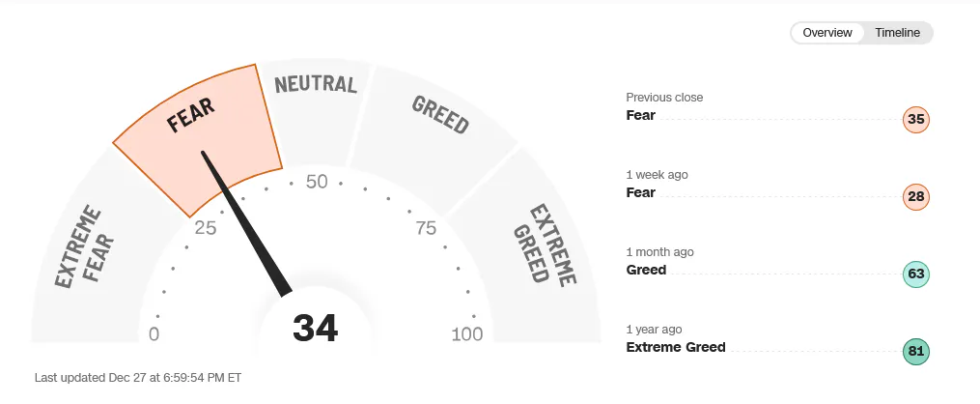The image size is (980, 404).
Task: Click the 50 mark on gauge
Action: coord(317,182)
